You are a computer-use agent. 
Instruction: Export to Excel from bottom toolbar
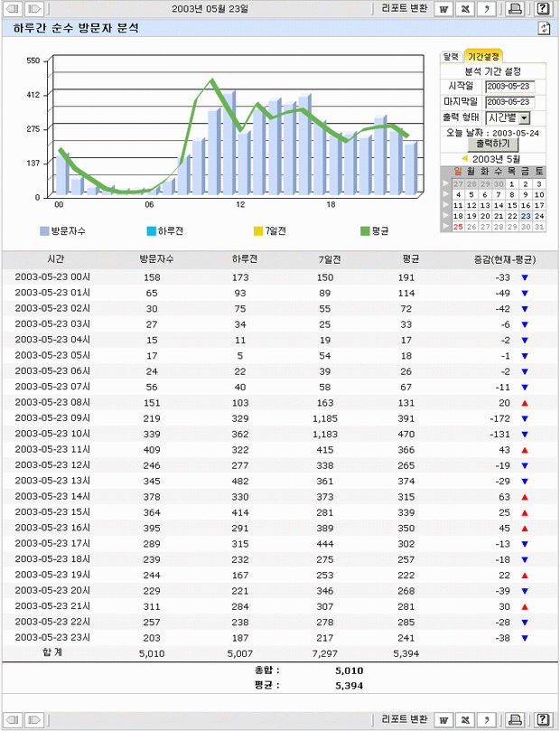(x=465, y=720)
